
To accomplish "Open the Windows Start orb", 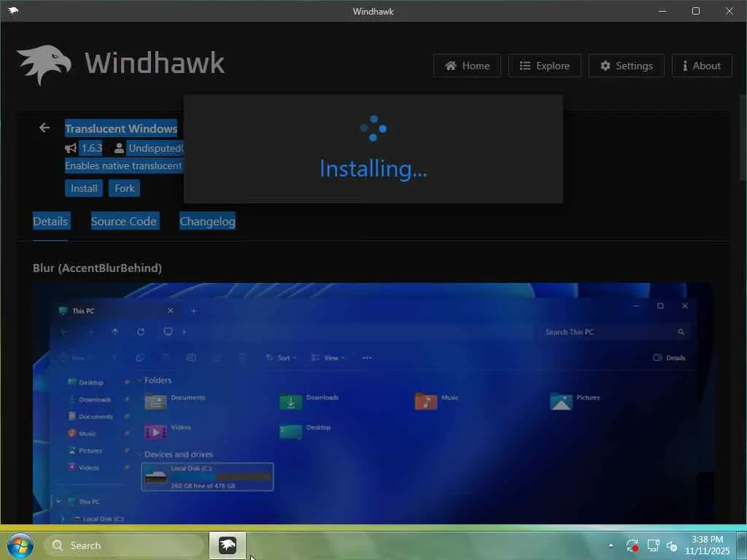I will (20, 545).
